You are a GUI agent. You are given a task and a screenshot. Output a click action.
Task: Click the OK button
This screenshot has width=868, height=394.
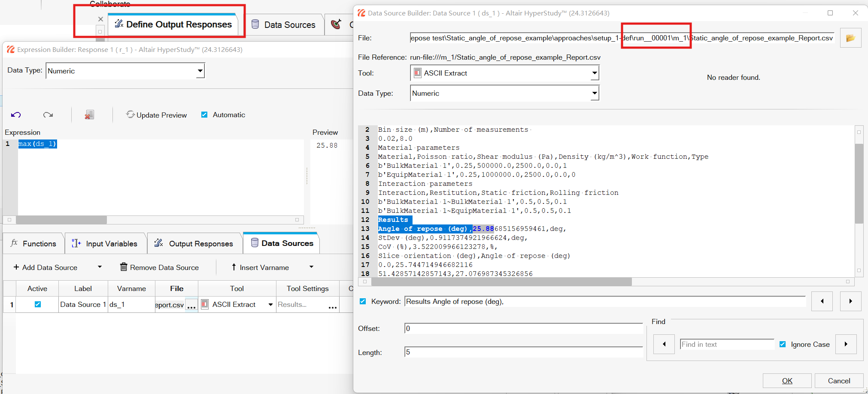(x=787, y=381)
